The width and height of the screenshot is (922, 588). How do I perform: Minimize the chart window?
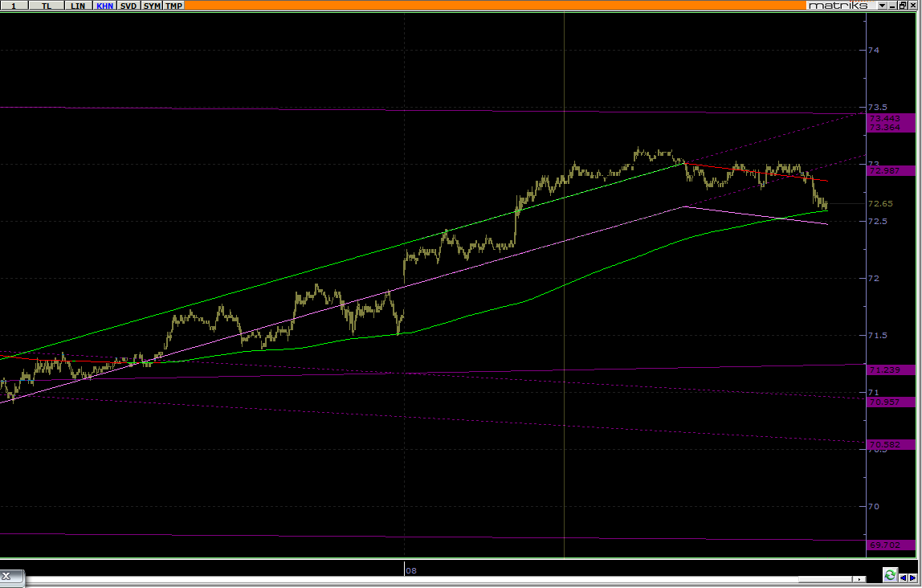click(x=892, y=6)
